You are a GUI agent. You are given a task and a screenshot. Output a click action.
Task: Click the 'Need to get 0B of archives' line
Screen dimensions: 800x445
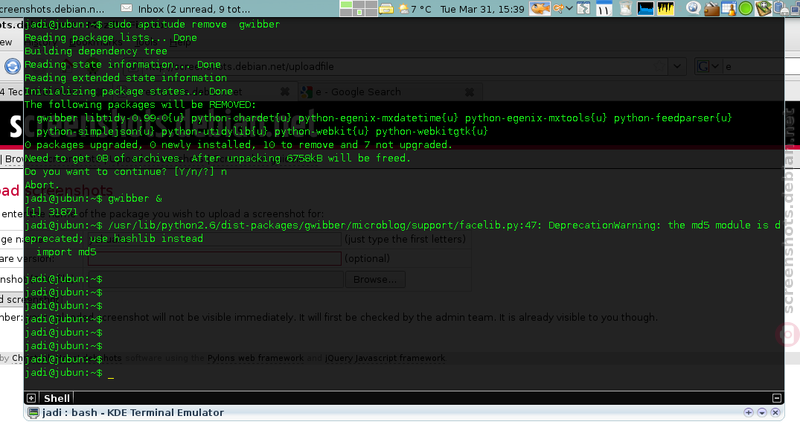point(217,158)
